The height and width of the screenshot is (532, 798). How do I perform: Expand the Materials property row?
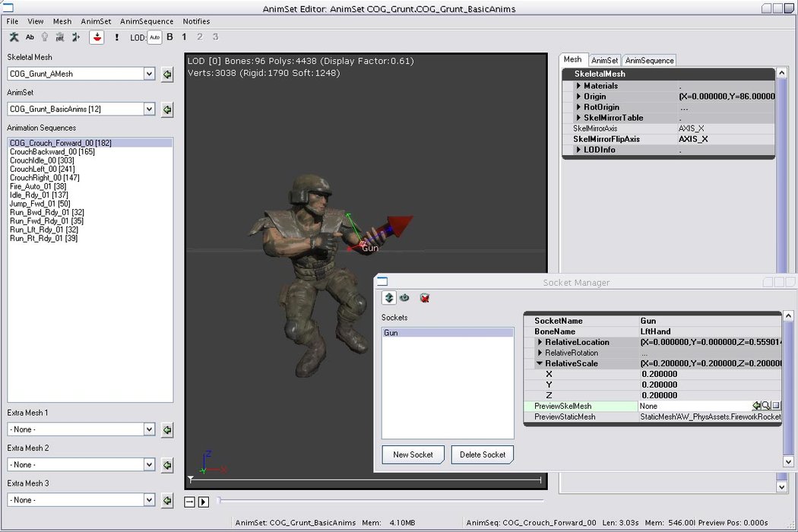coord(578,86)
